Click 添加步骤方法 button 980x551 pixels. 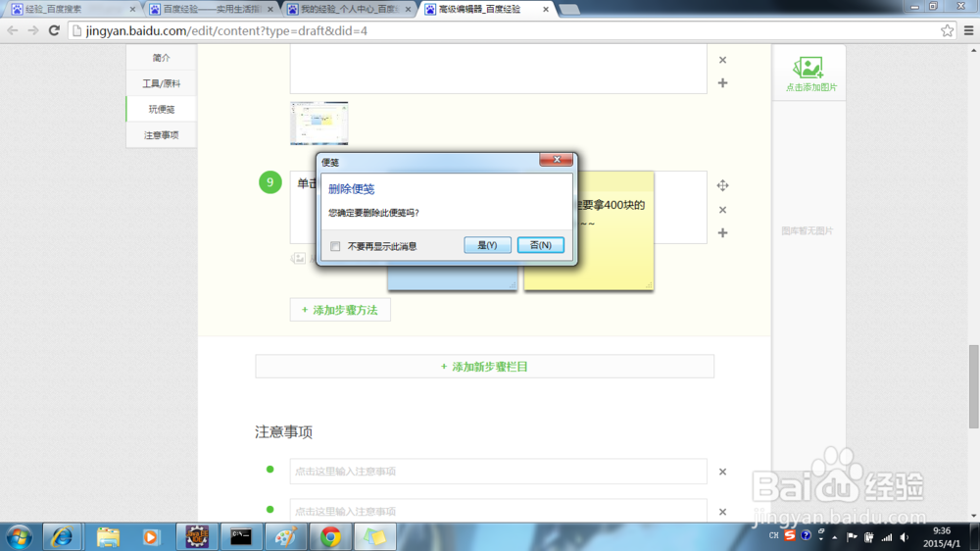click(x=340, y=310)
